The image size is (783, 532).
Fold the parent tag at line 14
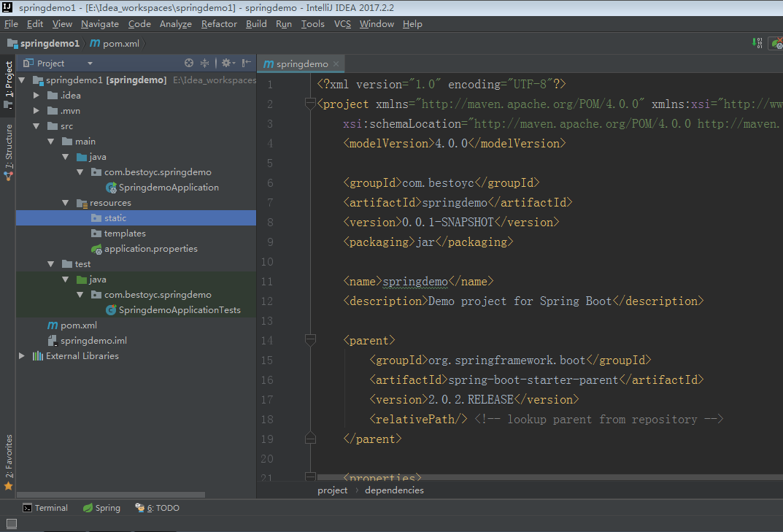(310, 340)
